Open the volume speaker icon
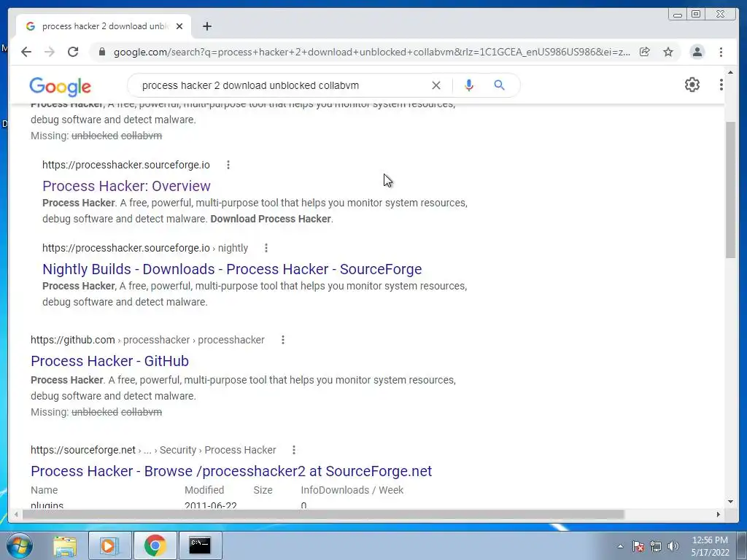The width and height of the screenshot is (747, 560). tap(673, 546)
